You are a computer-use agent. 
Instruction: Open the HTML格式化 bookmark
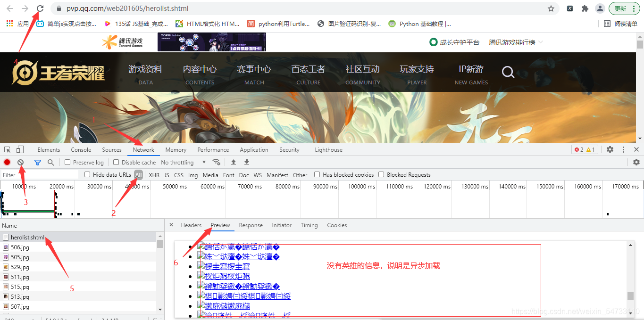click(208, 24)
